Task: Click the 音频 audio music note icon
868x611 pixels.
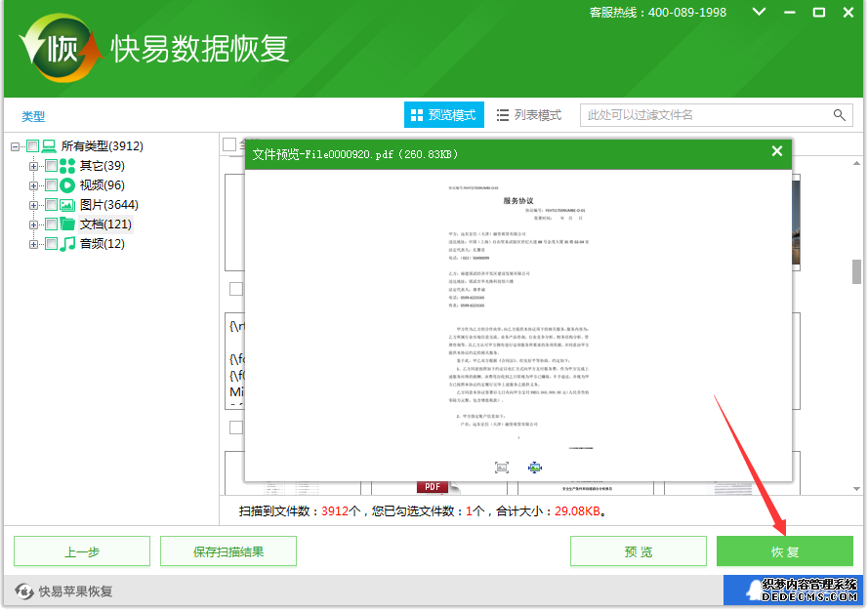Action: coord(67,244)
